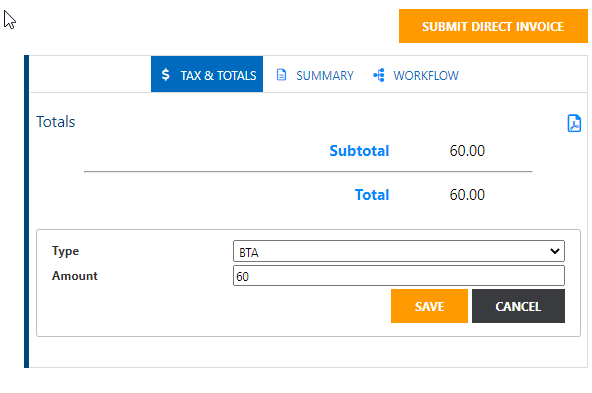The image size is (592, 393).
Task: Click the Amount field label
Action: [x=75, y=276]
